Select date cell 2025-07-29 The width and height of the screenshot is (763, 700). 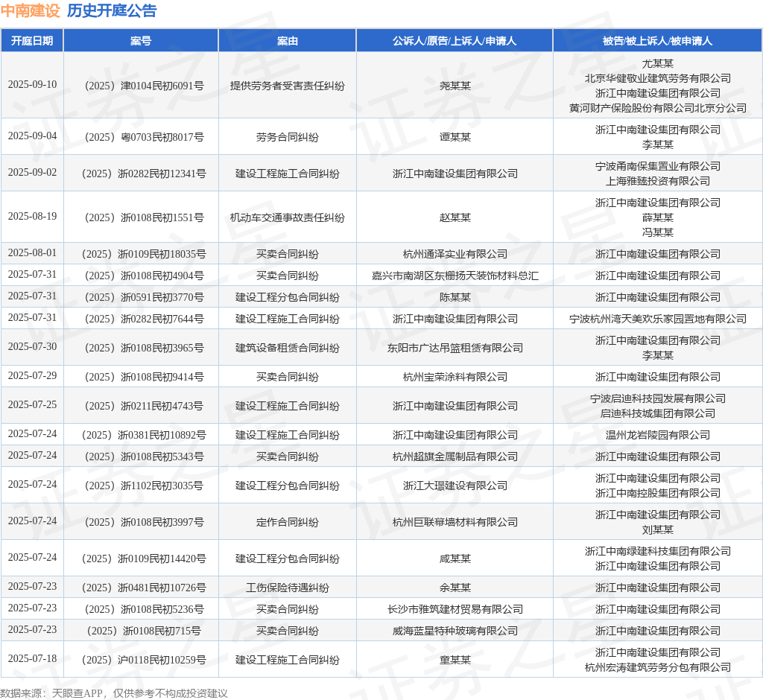[x=32, y=375]
